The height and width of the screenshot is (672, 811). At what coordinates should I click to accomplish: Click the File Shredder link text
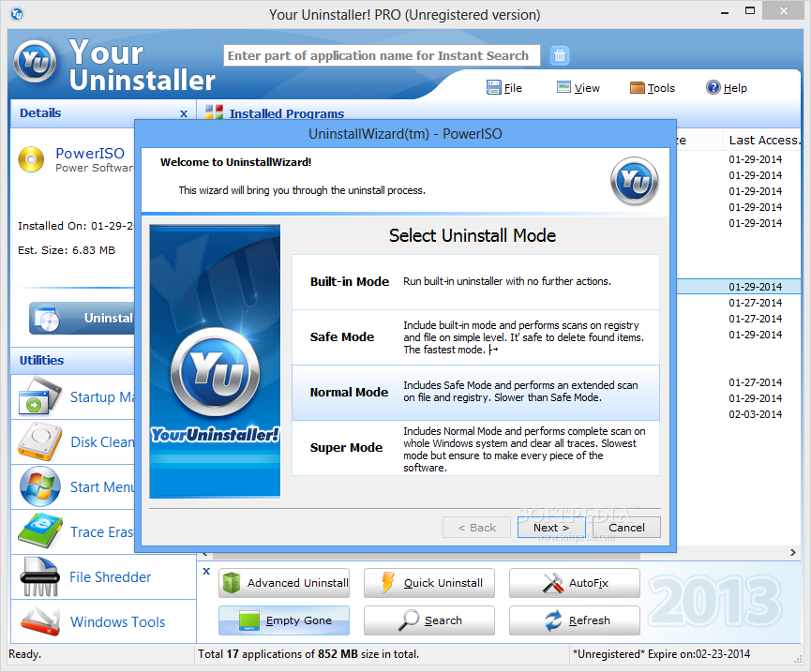111,577
